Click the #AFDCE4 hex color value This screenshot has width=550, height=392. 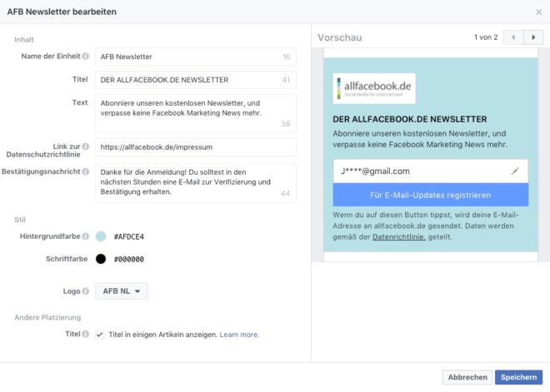[x=128, y=237]
